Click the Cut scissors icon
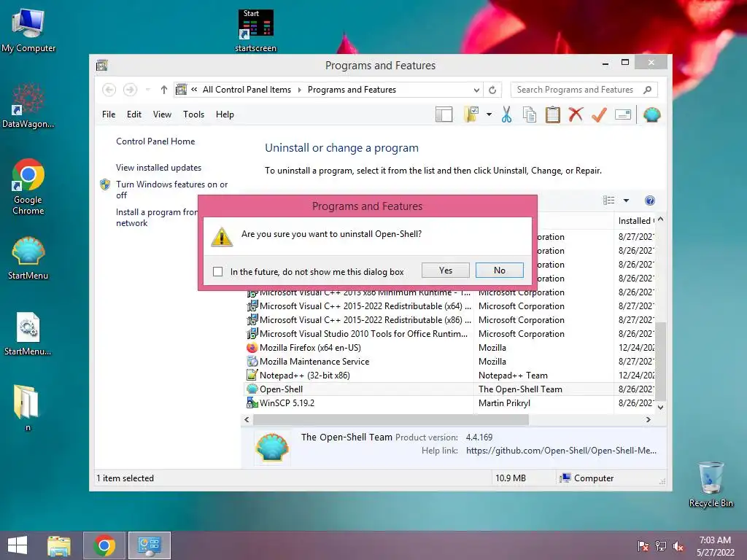Image resolution: width=747 pixels, height=560 pixels. tap(506, 114)
